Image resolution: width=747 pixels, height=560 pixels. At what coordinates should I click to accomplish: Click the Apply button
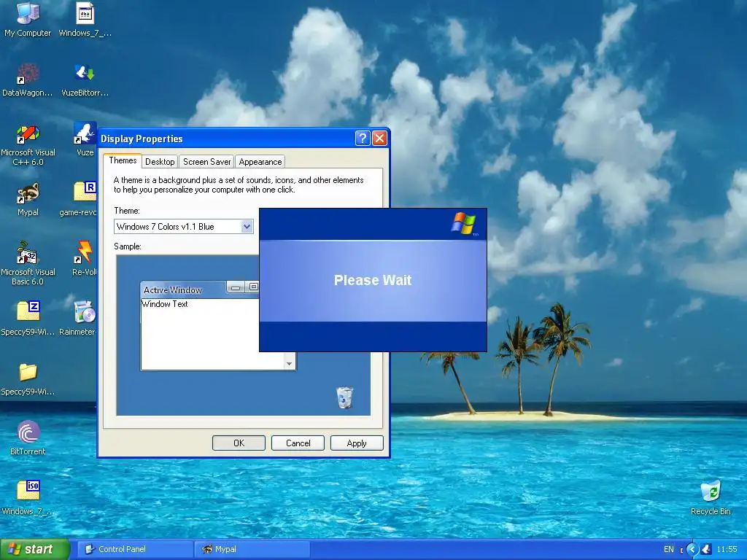tap(357, 443)
